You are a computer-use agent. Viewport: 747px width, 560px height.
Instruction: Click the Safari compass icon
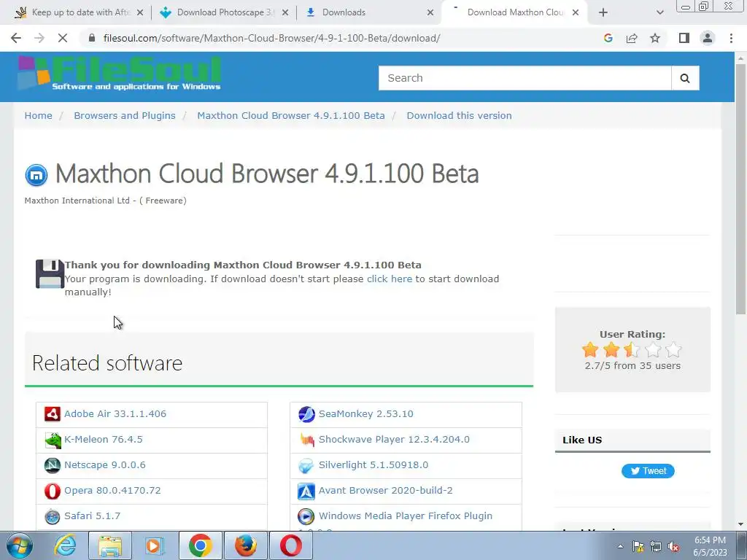point(53,516)
